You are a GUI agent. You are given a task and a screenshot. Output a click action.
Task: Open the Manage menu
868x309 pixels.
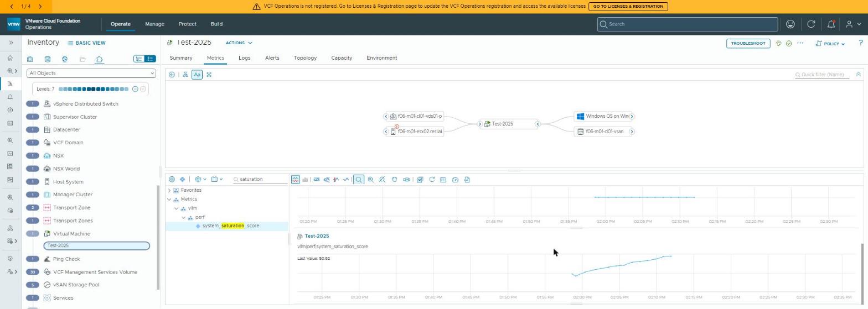[x=154, y=24]
